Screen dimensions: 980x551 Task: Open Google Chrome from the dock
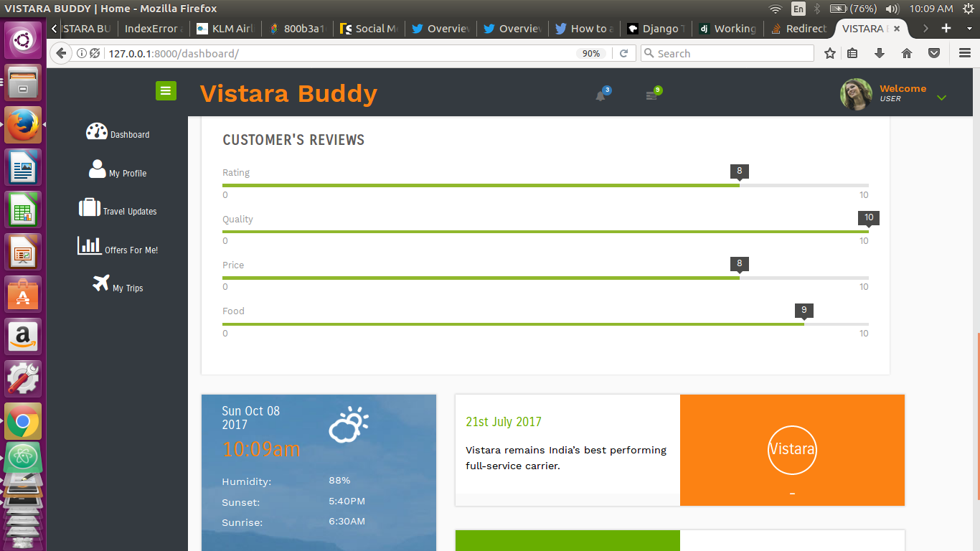pyautogui.click(x=24, y=421)
